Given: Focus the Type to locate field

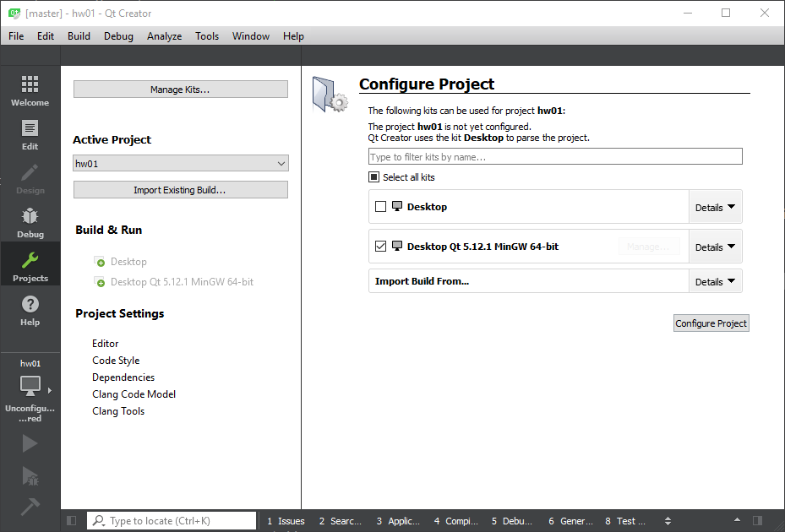Looking at the screenshot, I should (x=172, y=521).
